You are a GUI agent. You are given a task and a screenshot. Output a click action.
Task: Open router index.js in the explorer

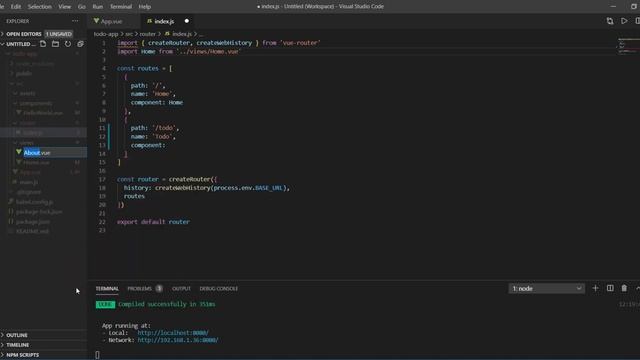pos(32,133)
